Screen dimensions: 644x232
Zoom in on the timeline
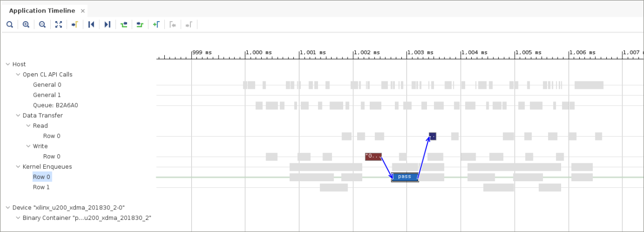click(26, 24)
